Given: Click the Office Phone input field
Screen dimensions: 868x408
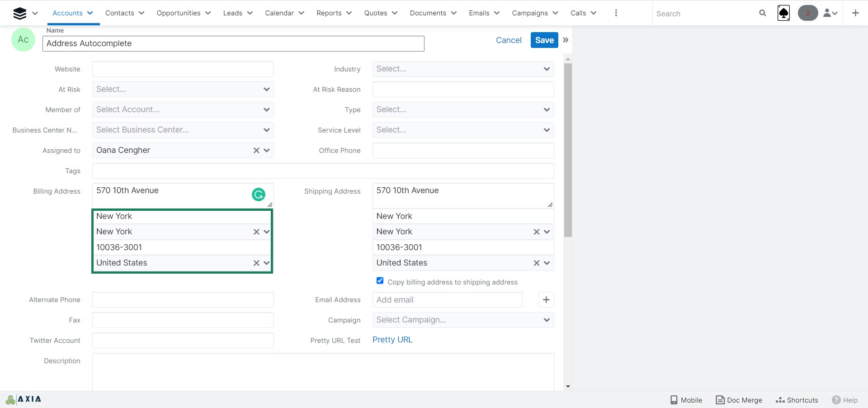Looking at the screenshot, I should click(463, 151).
